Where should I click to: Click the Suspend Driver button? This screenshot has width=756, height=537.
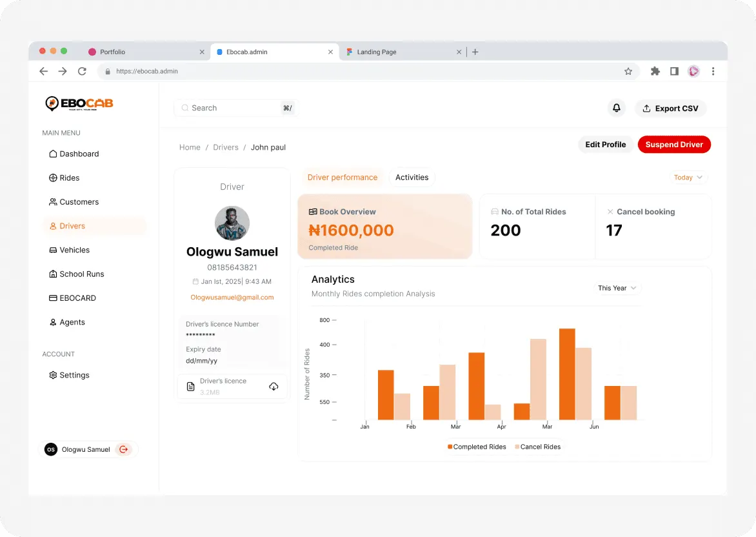tap(674, 145)
